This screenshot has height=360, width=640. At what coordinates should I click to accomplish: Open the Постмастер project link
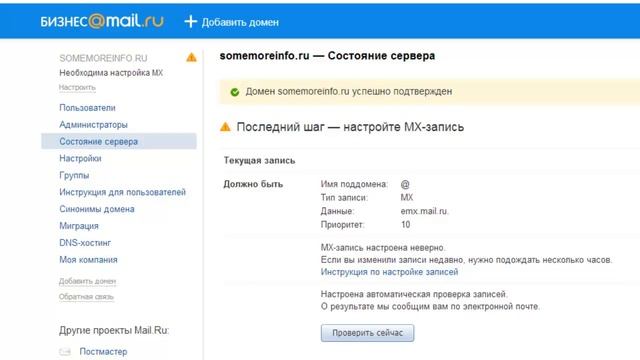103,351
